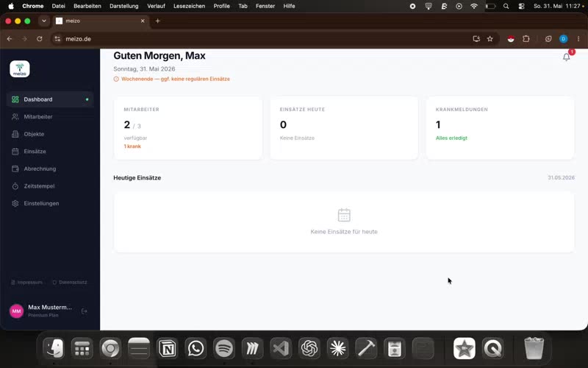Open the Fenster menu
Image resolution: width=588 pixels, height=368 pixels.
point(265,6)
